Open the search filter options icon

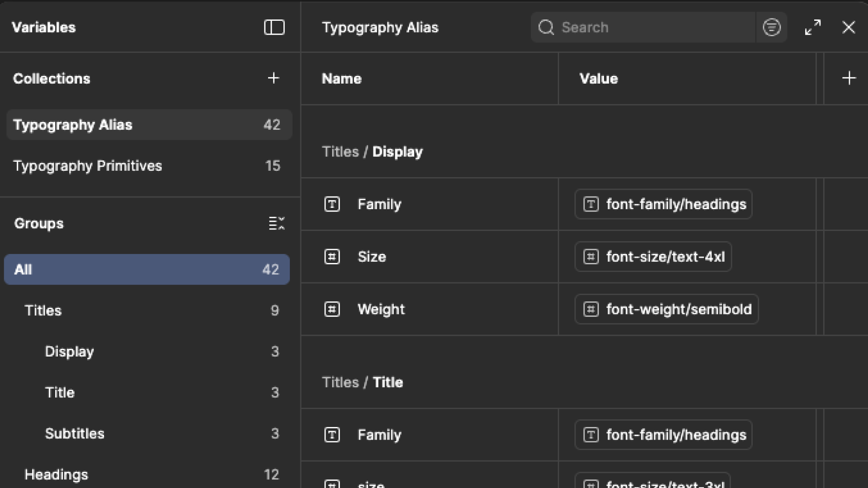tap(771, 28)
